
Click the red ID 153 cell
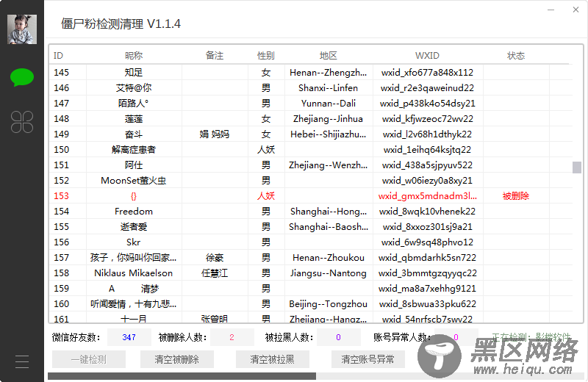pyautogui.click(x=61, y=195)
